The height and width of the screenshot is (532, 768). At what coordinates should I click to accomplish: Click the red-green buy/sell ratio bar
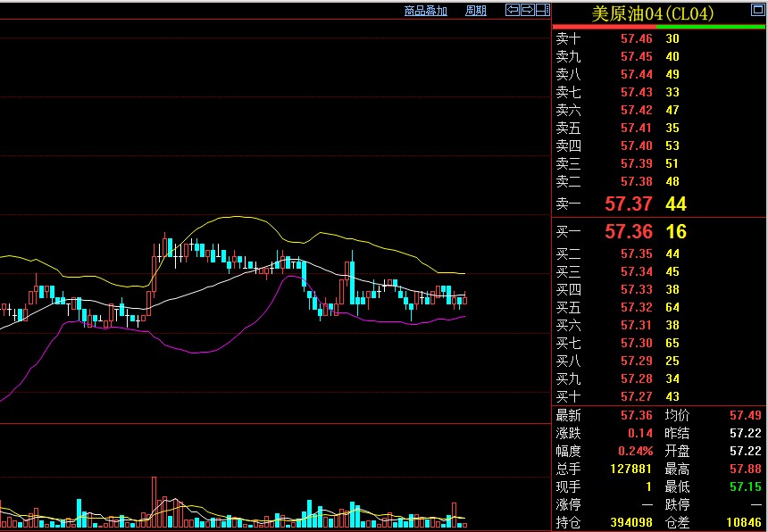[x=659, y=27]
